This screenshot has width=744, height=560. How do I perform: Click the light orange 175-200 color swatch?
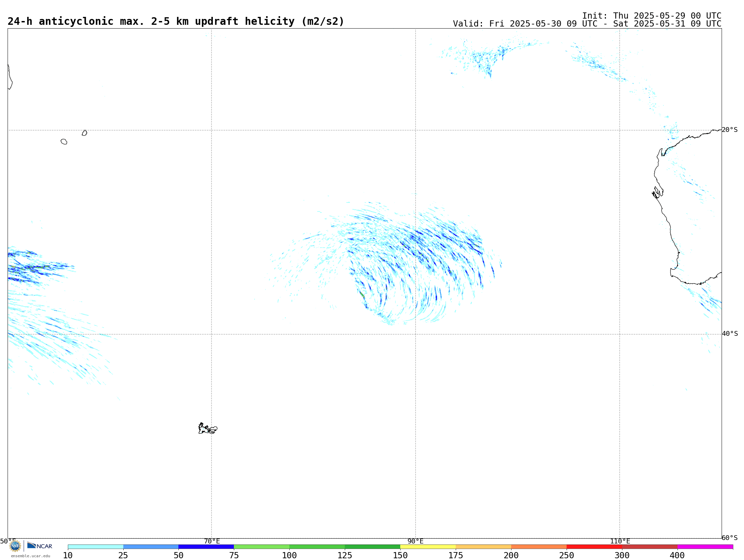click(x=483, y=547)
